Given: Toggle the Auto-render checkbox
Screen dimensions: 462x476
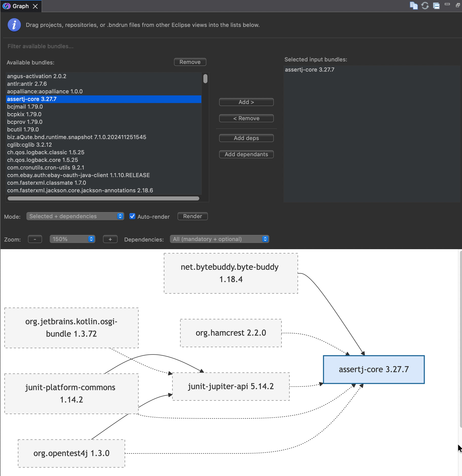Looking at the screenshot, I should click(132, 216).
